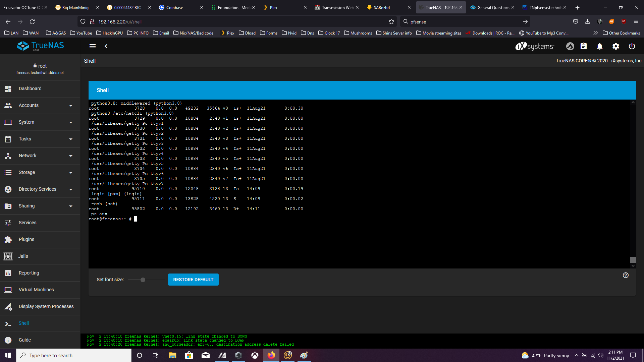Open the alerts bell icon

coord(600,46)
